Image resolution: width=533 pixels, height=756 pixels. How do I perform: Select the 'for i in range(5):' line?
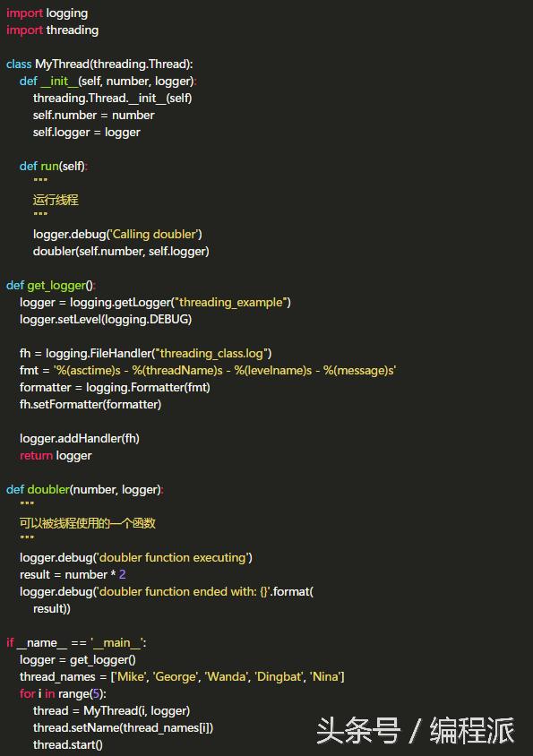(x=63, y=694)
